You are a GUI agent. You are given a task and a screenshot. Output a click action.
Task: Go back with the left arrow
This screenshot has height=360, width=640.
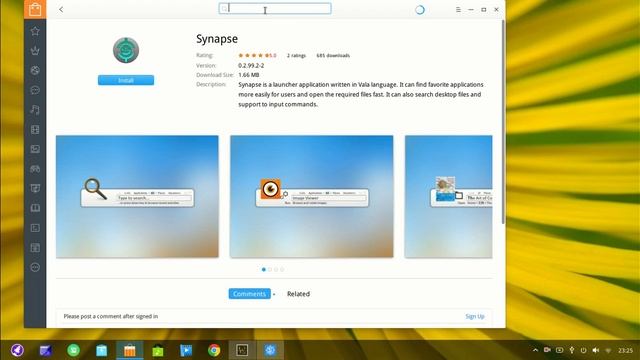[x=61, y=9]
